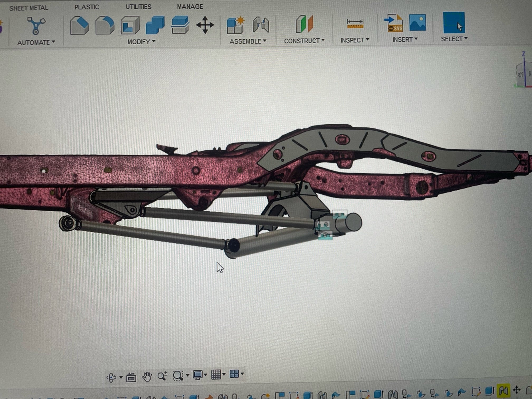Open the Joint tool in Assemble

click(261, 25)
